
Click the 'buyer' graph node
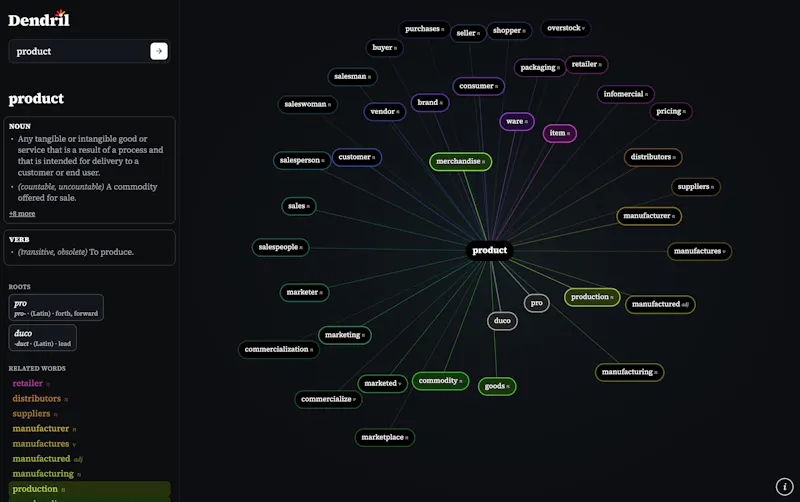coord(384,48)
